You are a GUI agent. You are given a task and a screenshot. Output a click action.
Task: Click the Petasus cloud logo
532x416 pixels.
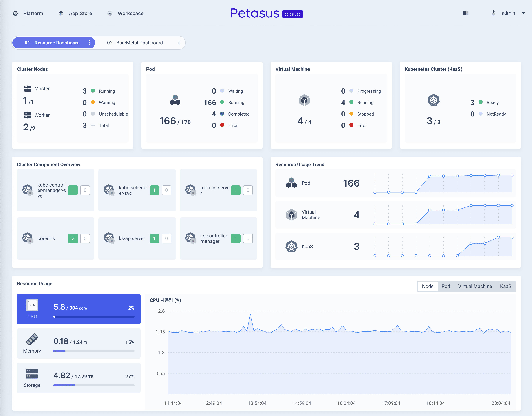(x=267, y=13)
